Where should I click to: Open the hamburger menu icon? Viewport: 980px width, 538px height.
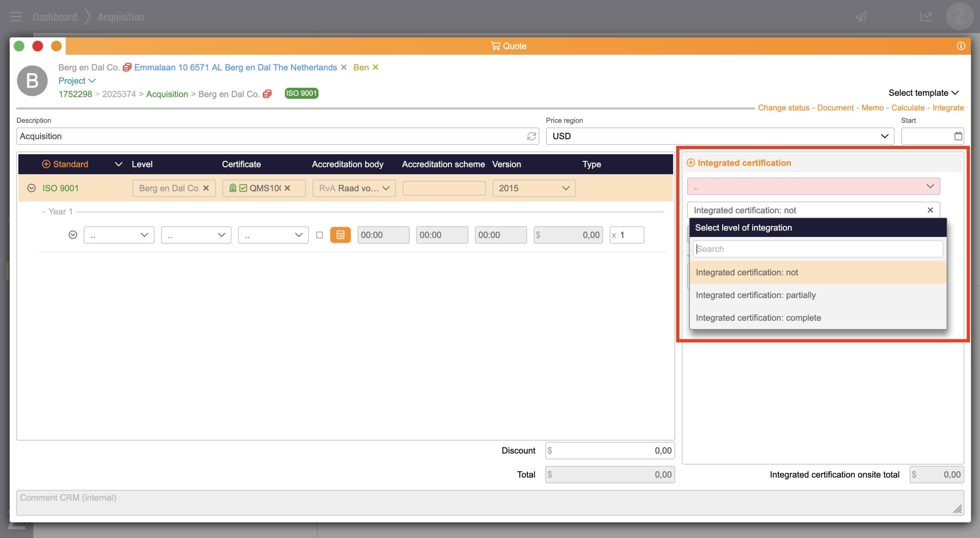[x=16, y=17]
